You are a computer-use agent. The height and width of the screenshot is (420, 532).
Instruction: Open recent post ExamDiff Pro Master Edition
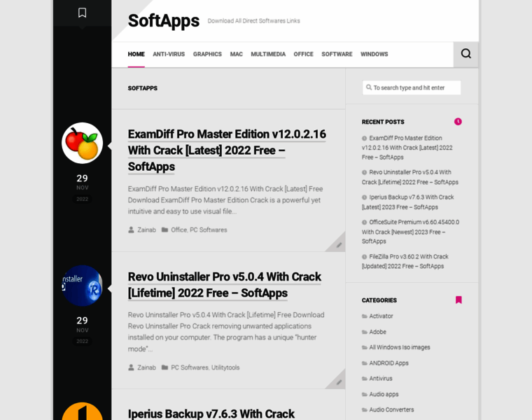(407, 148)
